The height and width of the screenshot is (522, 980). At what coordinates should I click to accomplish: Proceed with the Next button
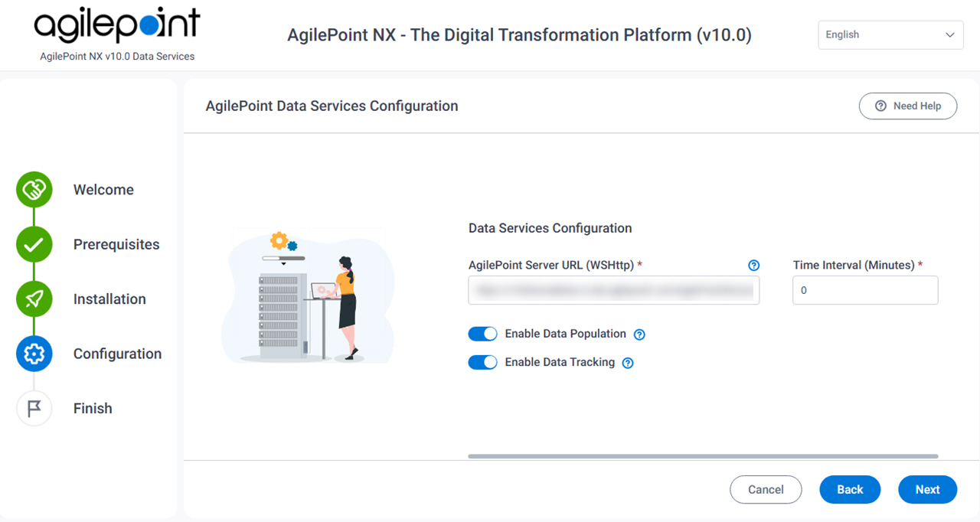(x=927, y=490)
